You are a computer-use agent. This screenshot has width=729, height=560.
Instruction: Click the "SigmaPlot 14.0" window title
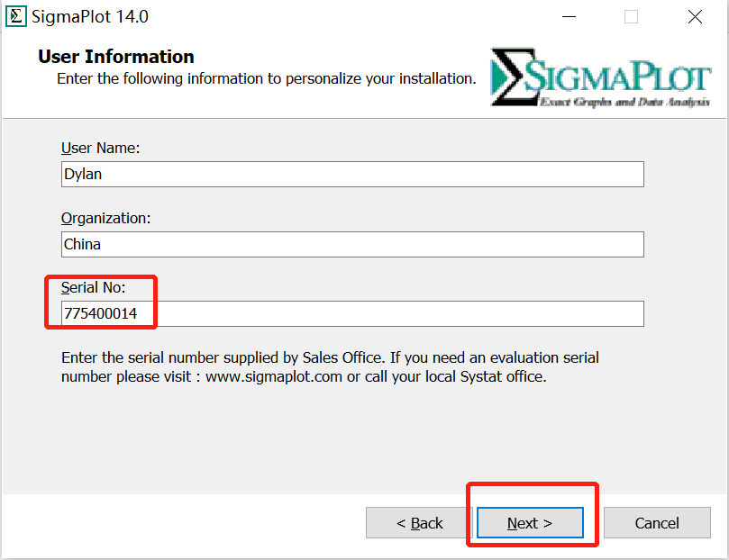point(90,17)
